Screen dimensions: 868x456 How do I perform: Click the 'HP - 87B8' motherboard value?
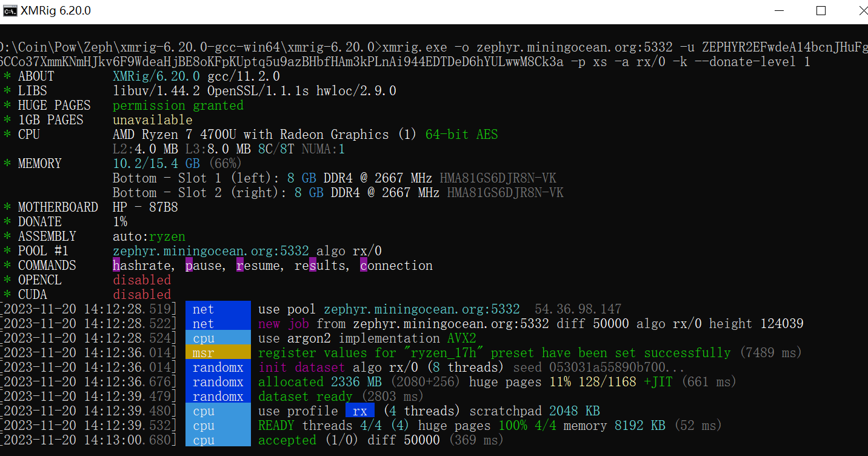click(145, 207)
